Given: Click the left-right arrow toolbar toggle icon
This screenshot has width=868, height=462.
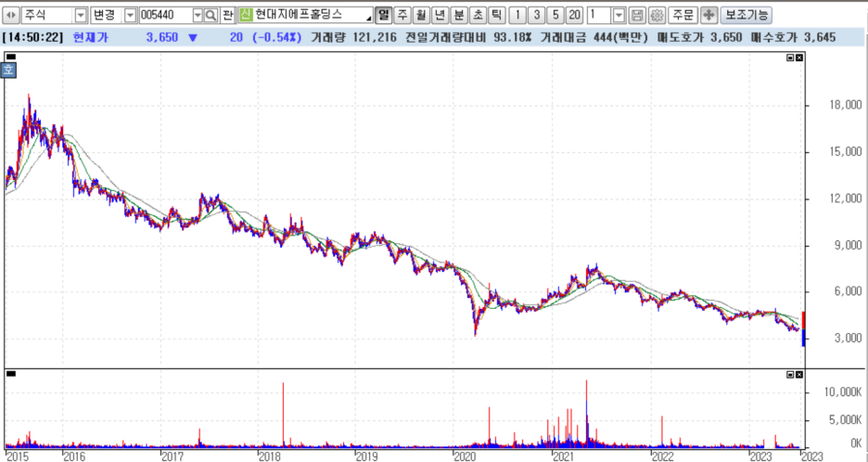Looking at the screenshot, I should pyautogui.click(x=12, y=16).
